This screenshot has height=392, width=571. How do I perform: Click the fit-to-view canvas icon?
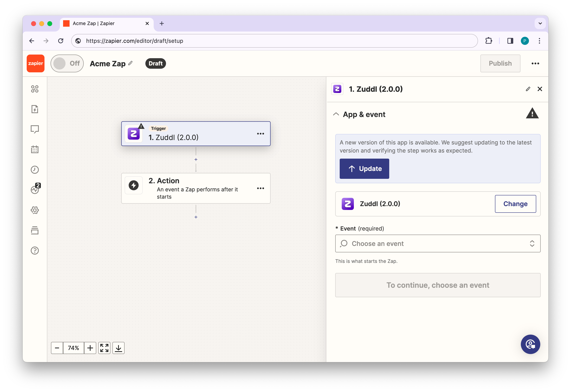click(104, 348)
